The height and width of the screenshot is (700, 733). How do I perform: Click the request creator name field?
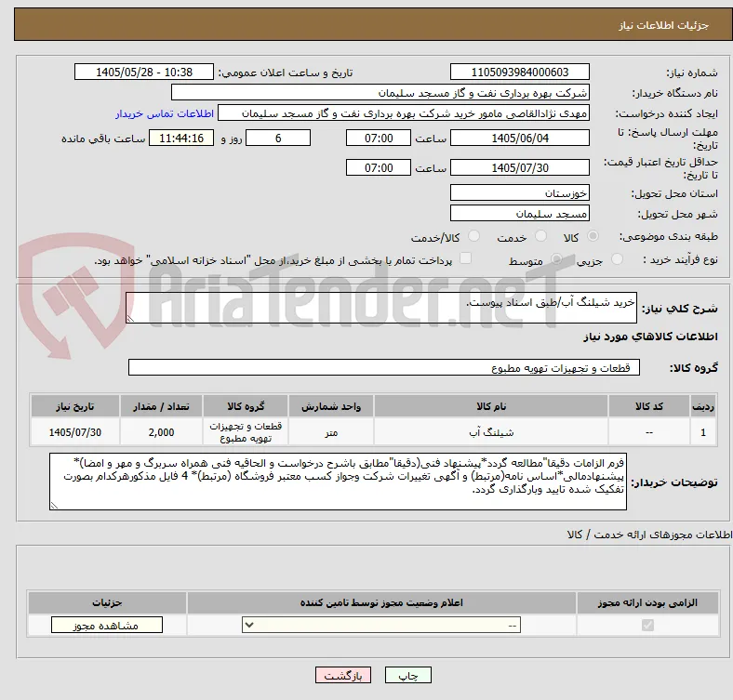tap(404, 113)
